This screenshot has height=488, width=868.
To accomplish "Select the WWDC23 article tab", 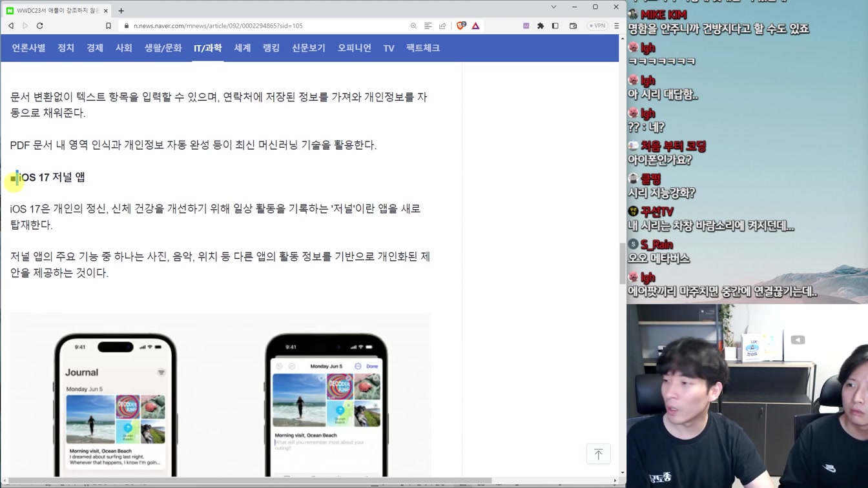I will 57,11.
